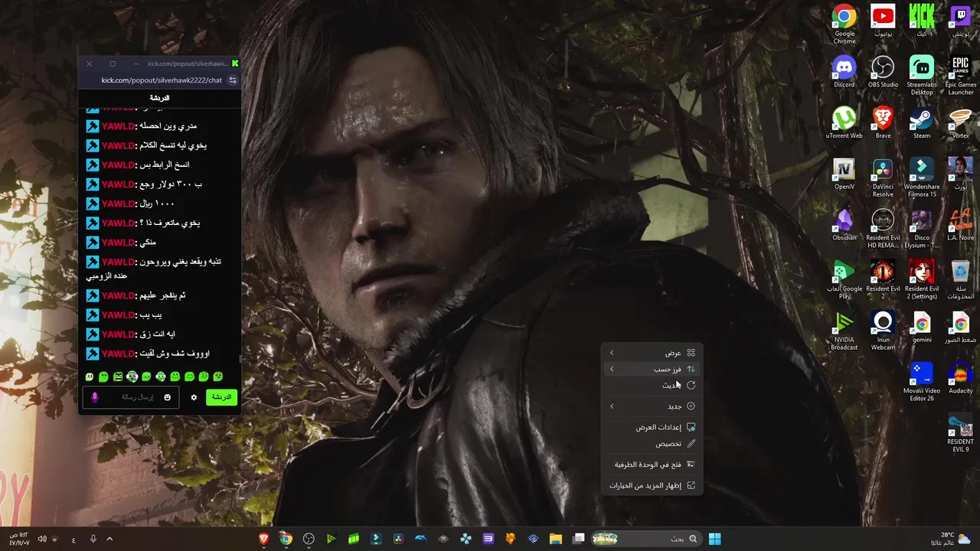Choose إعدادات العرض (Display settings)
The image size is (980, 551).
[652, 427]
